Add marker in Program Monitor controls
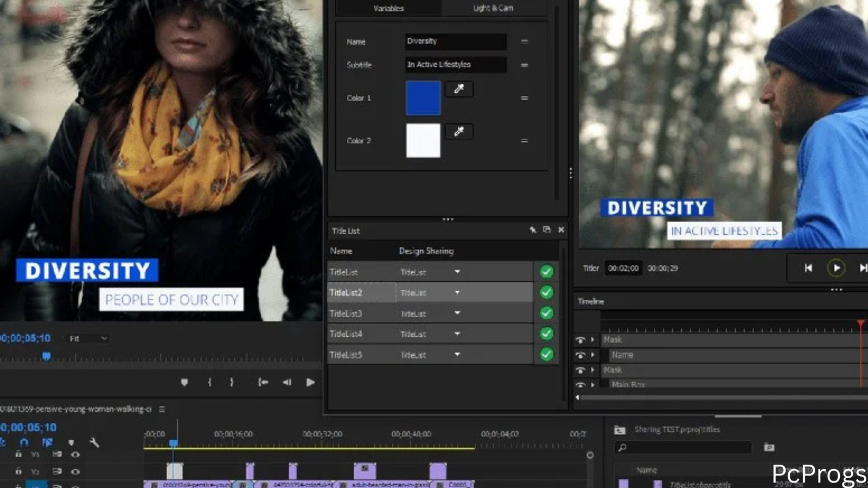The height and width of the screenshot is (488, 868). pos(184,382)
